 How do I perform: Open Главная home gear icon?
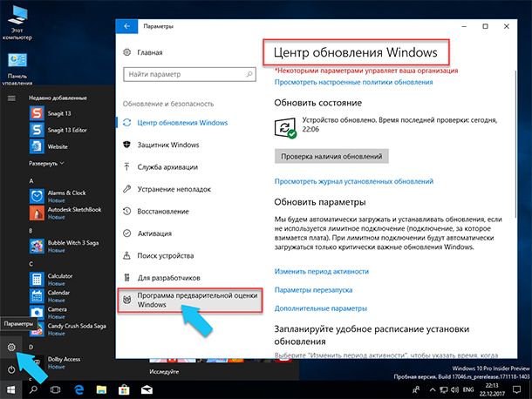(126, 52)
